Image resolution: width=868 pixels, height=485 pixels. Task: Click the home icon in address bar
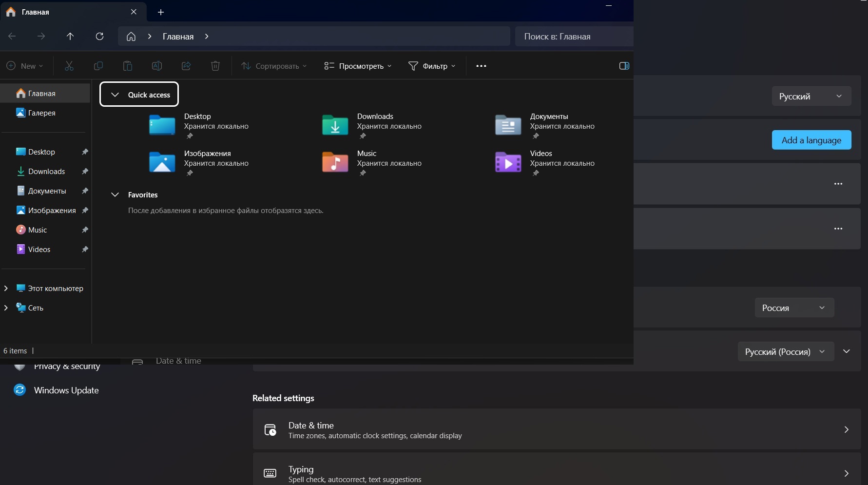pyautogui.click(x=131, y=37)
